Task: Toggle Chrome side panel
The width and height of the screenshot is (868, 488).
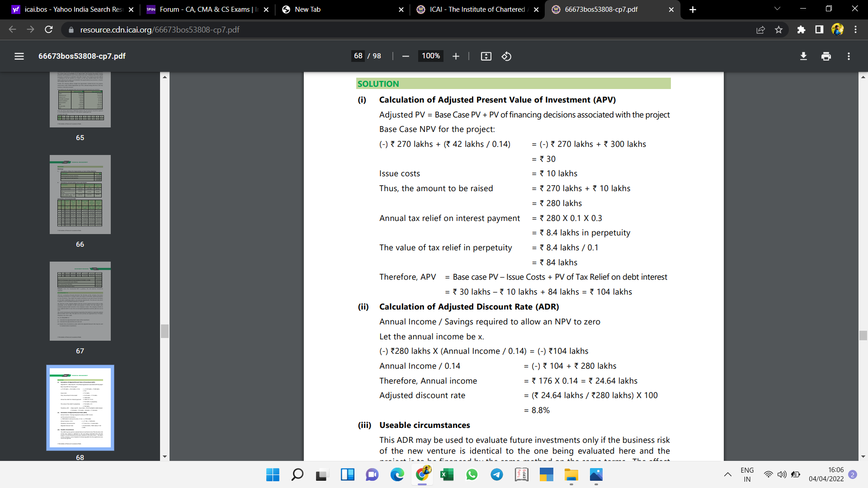Action: [x=819, y=30]
